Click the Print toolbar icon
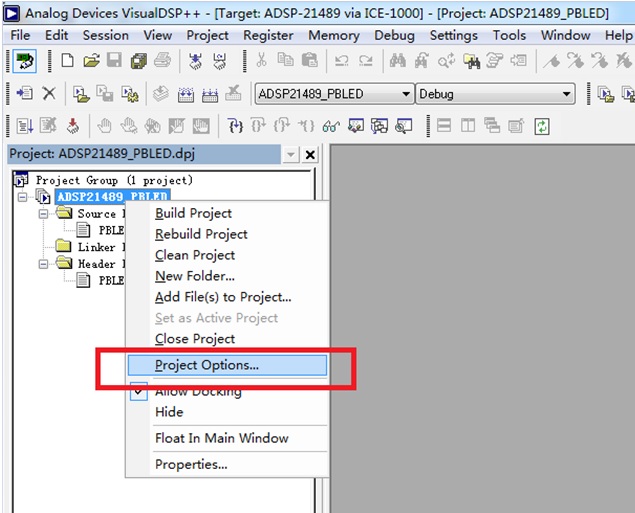The image size is (635, 513). 162,60
